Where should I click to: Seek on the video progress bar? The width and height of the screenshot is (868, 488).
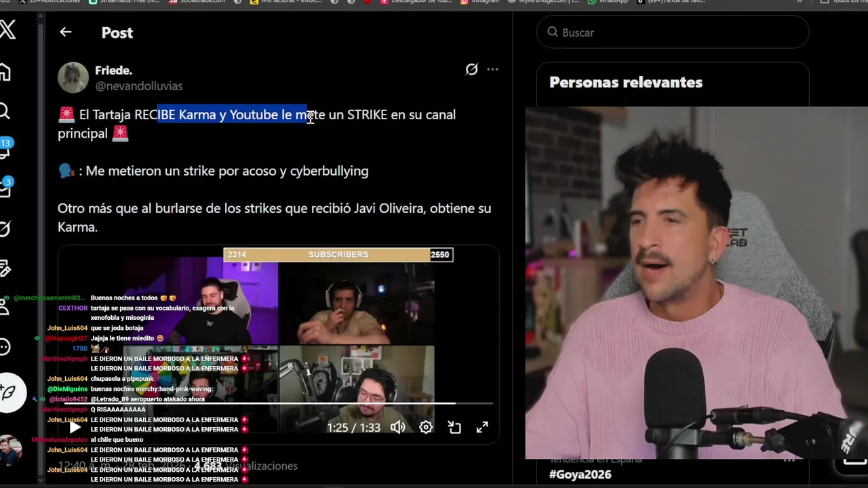click(278, 404)
